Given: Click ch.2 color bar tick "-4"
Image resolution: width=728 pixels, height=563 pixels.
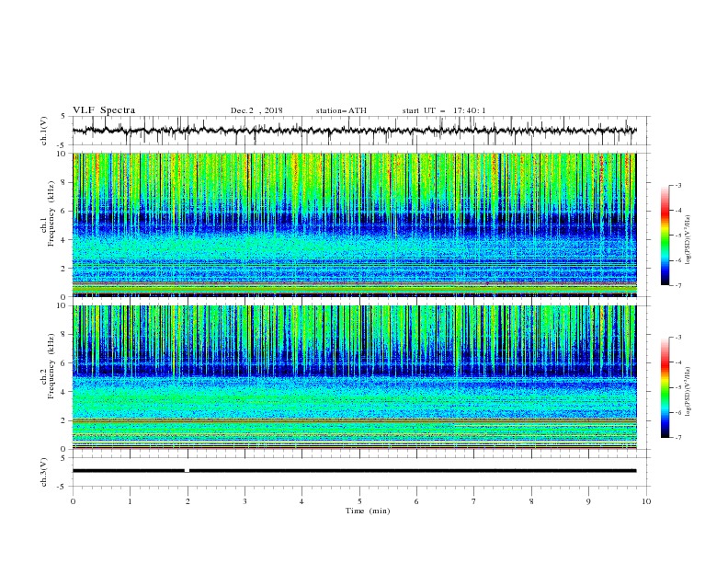Looking at the screenshot, I should 678,362.
